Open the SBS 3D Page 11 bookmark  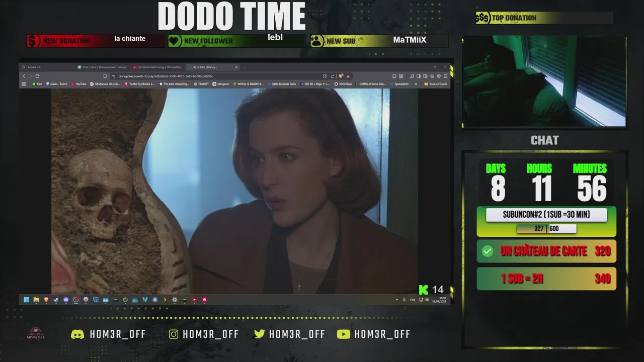[315, 84]
